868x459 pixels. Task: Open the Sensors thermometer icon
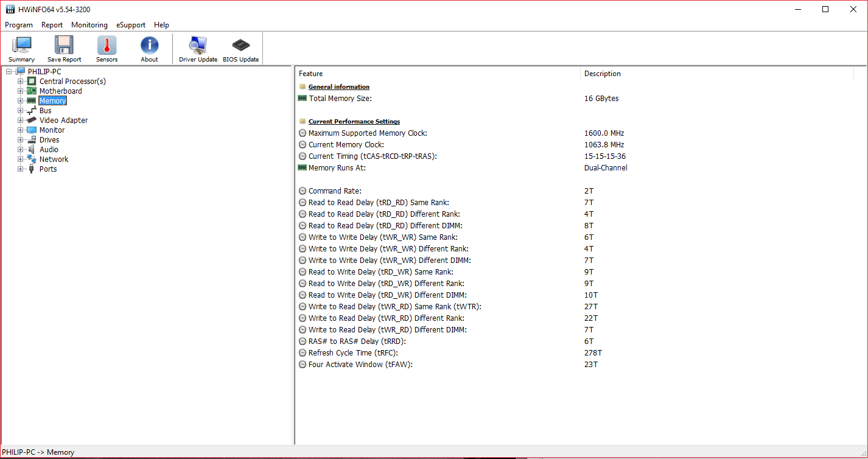(x=107, y=45)
